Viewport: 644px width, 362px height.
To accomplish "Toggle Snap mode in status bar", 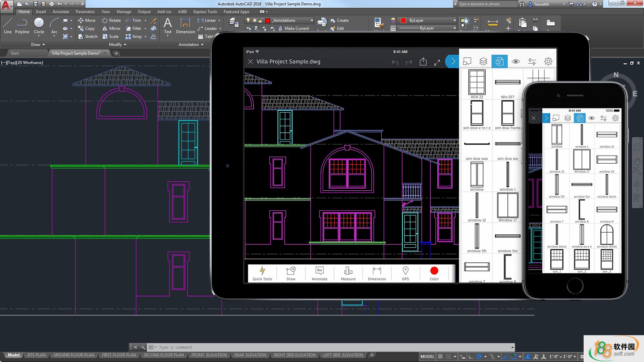I will (x=448, y=356).
